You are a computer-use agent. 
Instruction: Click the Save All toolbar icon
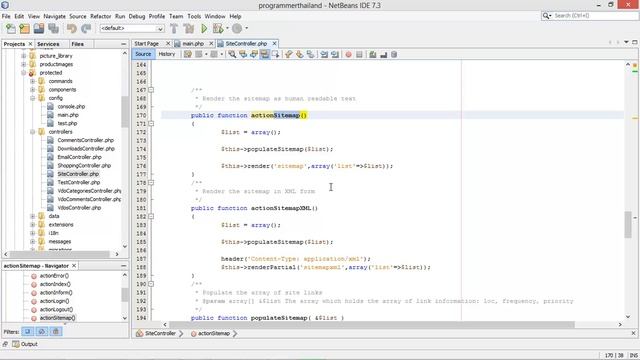(53, 29)
